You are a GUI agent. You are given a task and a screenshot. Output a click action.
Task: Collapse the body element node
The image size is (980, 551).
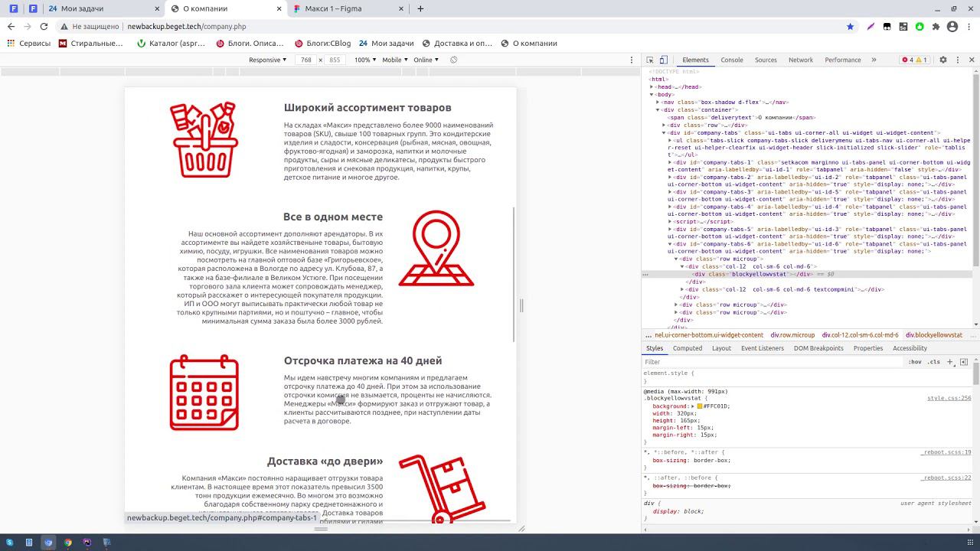click(652, 95)
